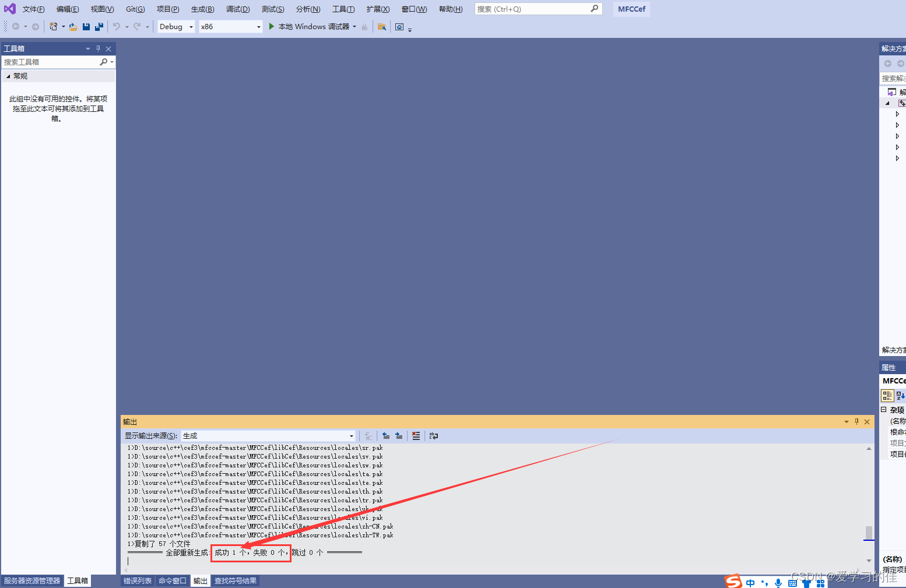
Task: Switch to the 服务器资源管理器 tab
Action: pos(32,580)
